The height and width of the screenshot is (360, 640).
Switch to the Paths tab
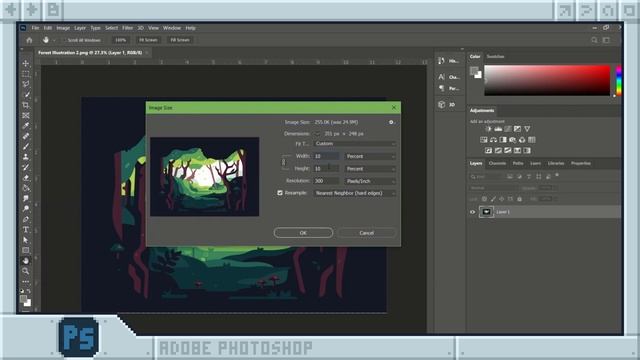point(518,163)
